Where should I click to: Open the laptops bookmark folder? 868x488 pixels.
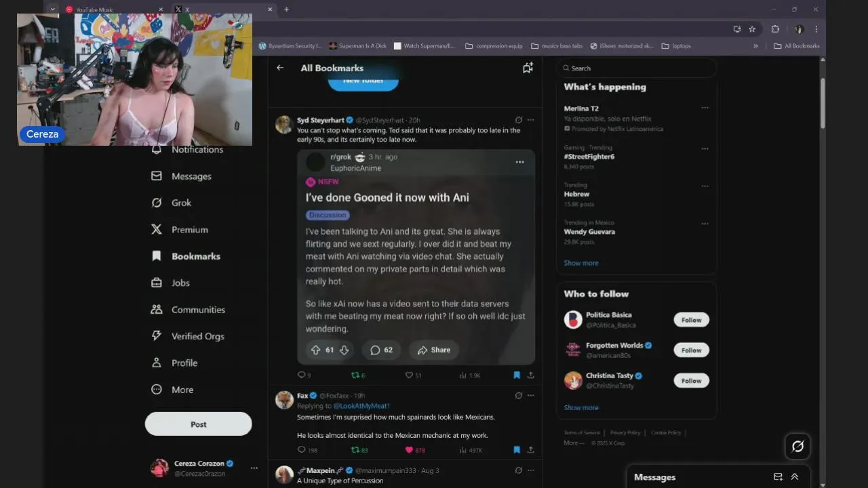point(676,46)
